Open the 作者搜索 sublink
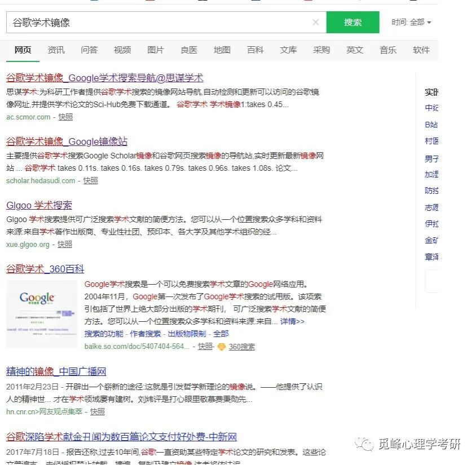 (146, 334)
